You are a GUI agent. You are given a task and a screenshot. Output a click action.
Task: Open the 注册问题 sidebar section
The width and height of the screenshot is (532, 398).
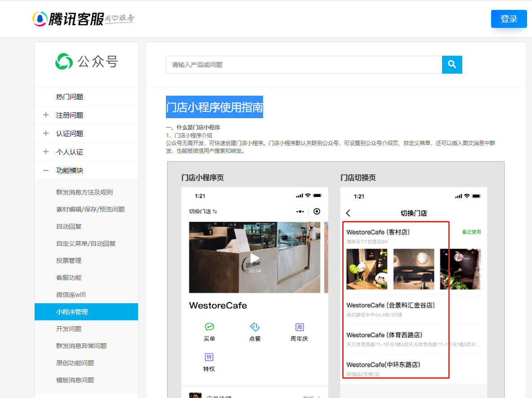(70, 115)
